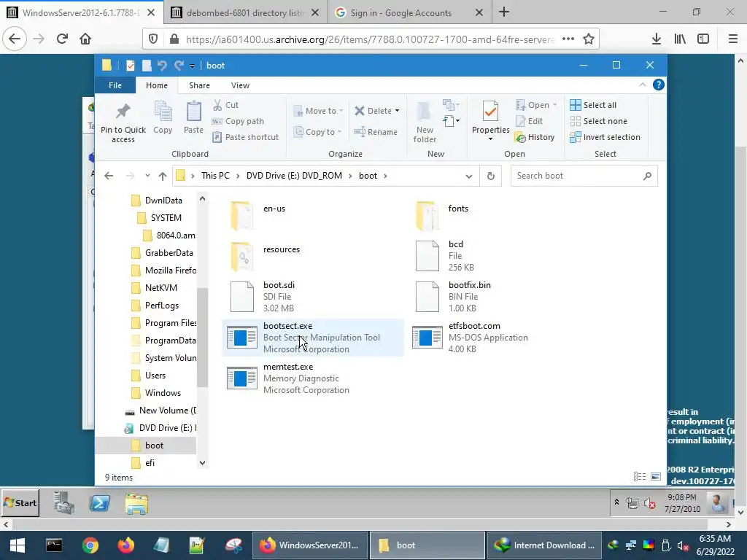Click This PC in address path
The image size is (747, 560).
tap(215, 176)
